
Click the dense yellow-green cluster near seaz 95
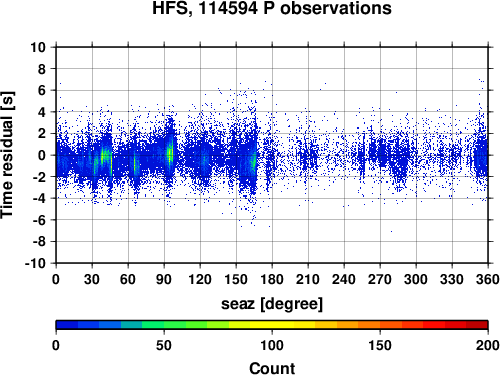[170, 153]
